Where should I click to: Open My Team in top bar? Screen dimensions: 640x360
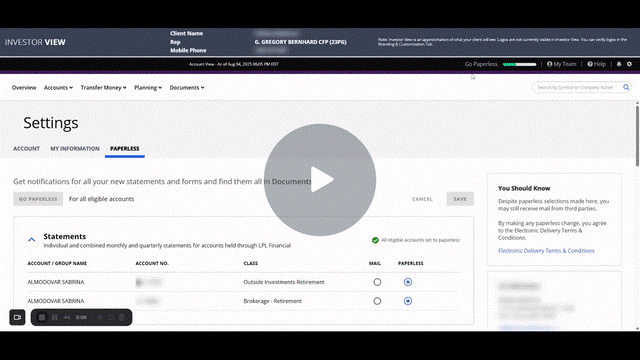tap(562, 64)
